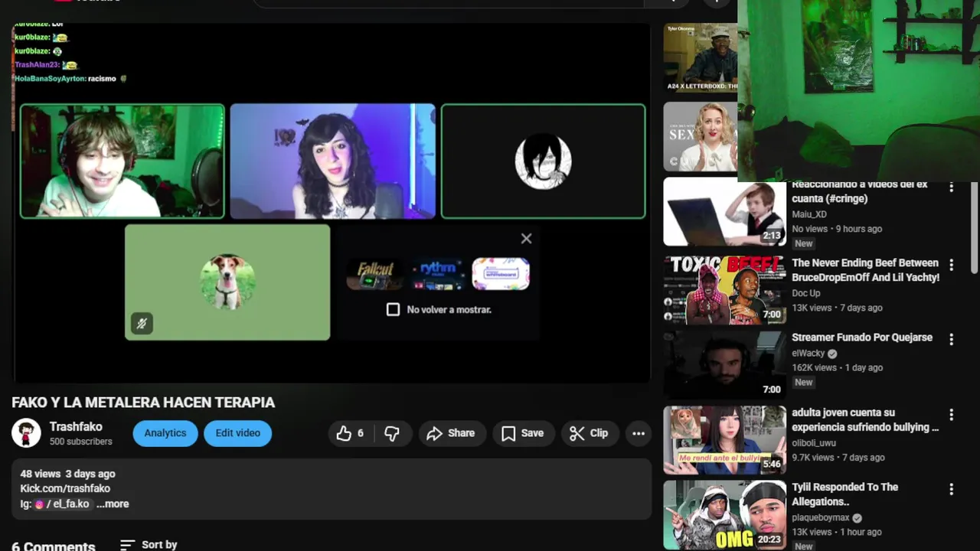Open the Trashfako channel name link
The image size is (980, 551).
76,427
